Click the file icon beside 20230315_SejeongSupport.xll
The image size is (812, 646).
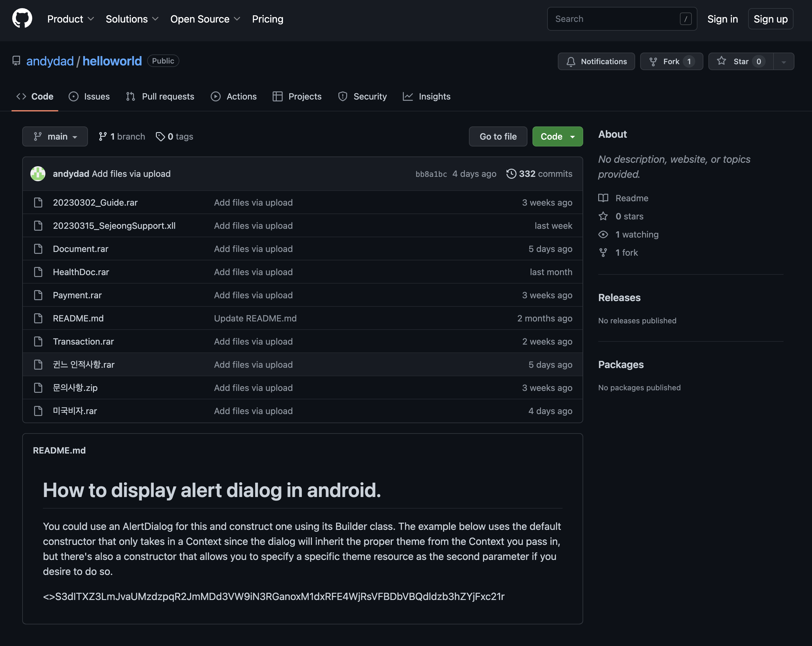pyautogui.click(x=38, y=226)
